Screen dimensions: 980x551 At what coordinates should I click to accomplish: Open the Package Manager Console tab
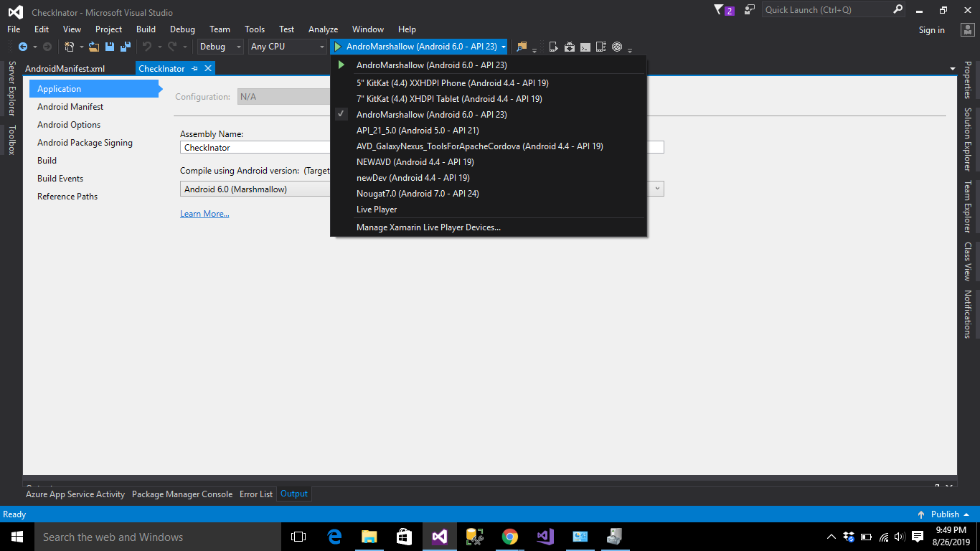(182, 494)
